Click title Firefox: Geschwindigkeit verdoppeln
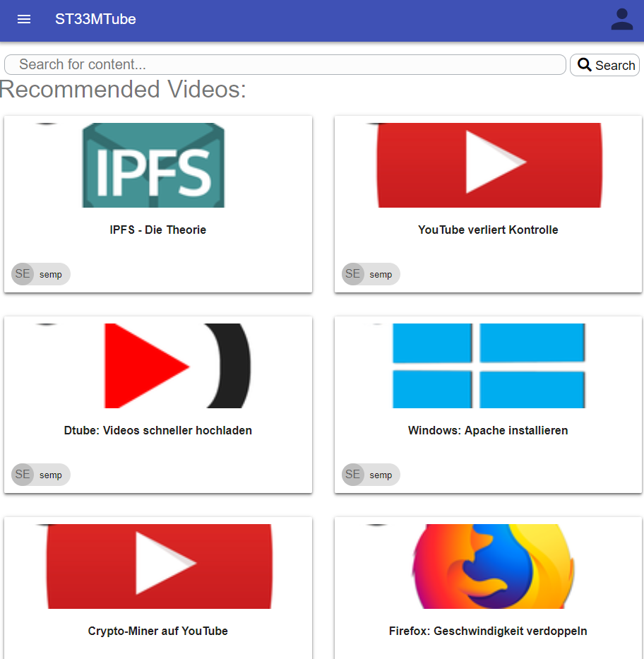Screen dimensions: 644x659 point(488,631)
